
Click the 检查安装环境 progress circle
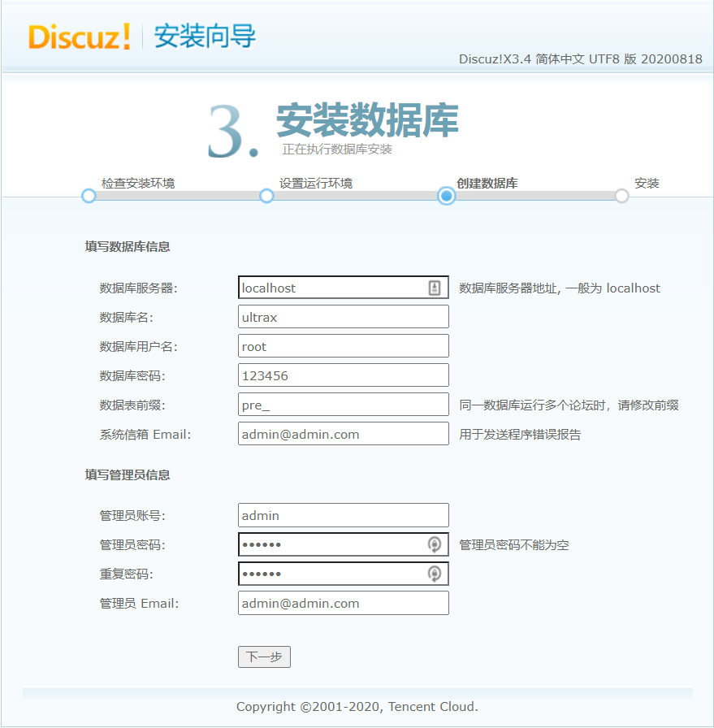click(88, 196)
